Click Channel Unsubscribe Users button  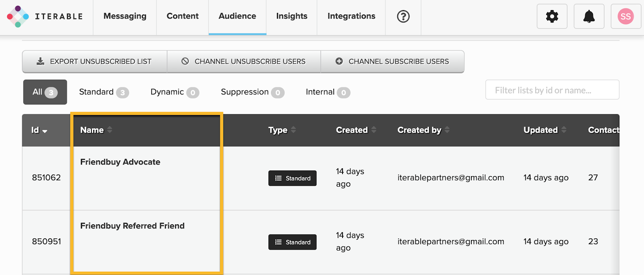[244, 62]
